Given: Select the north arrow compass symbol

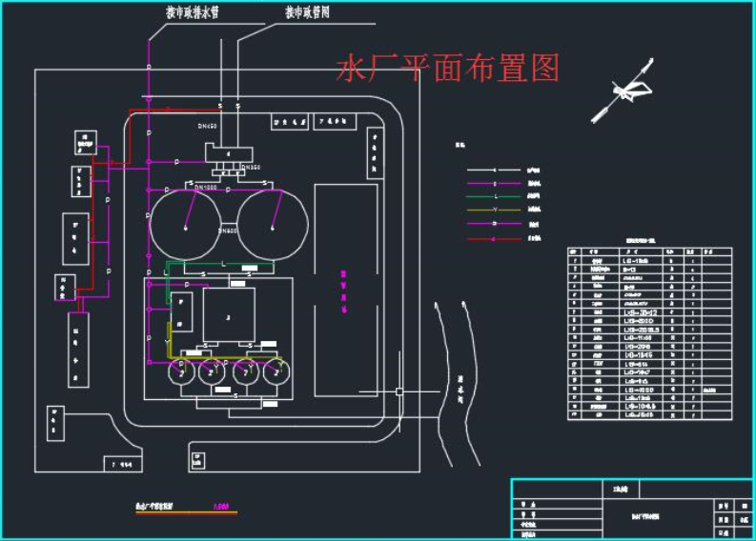Looking at the screenshot, I should pyautogui.click(x=623, y=90).
